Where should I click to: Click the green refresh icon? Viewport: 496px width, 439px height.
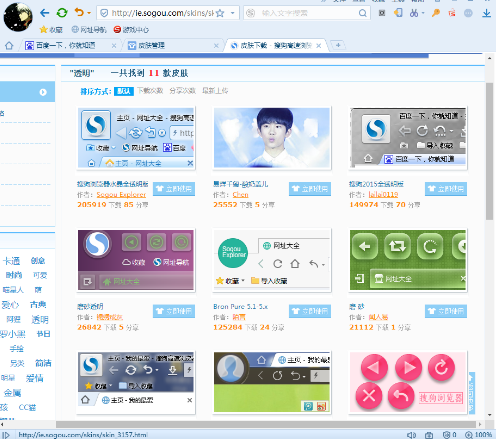click(x=62, y=13)
